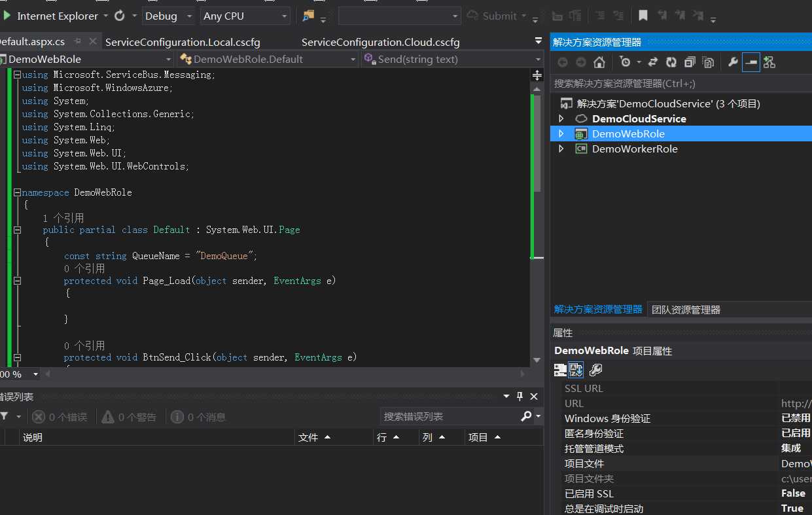Expand the DemoCloudService tree node
The image size is (812, 515).
coord(561,118)
